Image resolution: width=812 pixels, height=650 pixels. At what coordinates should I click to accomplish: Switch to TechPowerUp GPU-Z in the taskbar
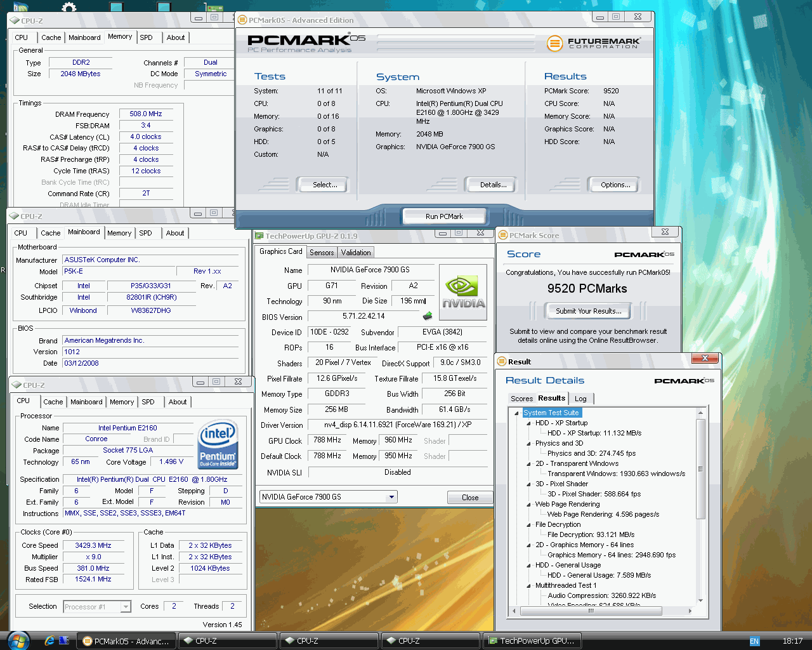[x=532, y=641]
